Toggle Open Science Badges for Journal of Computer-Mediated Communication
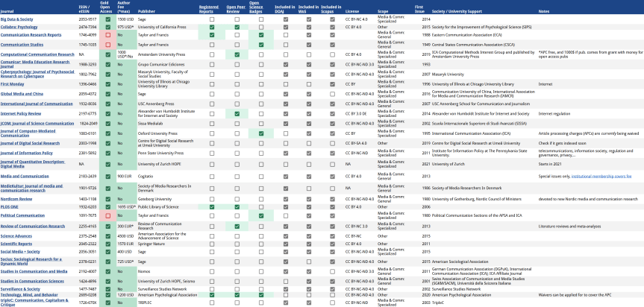The width and height of the screenshot is (644, 307). point(261,133)
